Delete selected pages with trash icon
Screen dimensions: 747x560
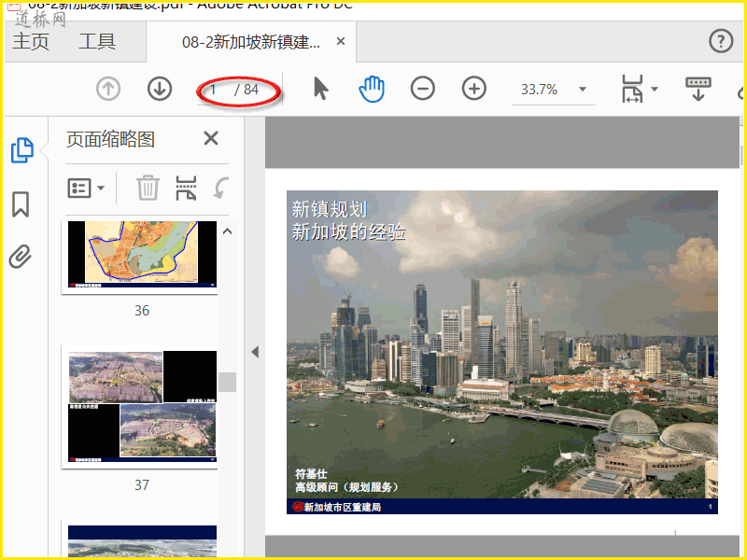[x=148, y=188]
